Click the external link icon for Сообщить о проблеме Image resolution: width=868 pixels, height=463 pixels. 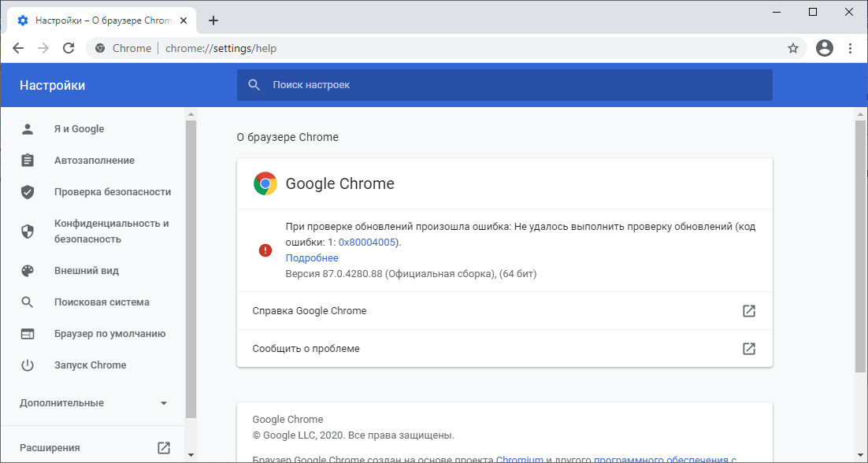pyautogui.click(x=749, y=349)
